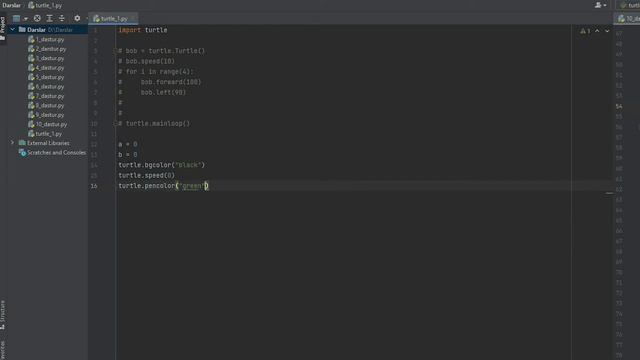Open the turtle run configuration selector
The image size is (640, 360).
[x=629, y=5]
